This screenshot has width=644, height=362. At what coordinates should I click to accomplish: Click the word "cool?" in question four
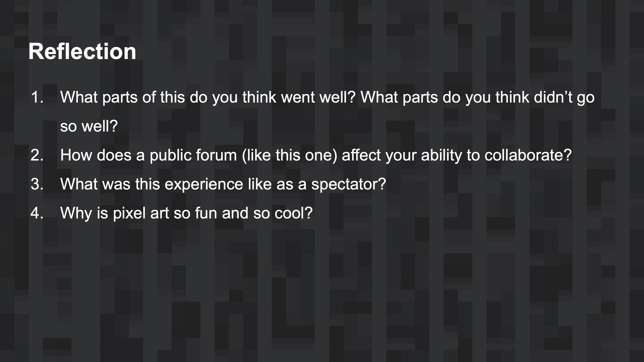click(293, 213)
